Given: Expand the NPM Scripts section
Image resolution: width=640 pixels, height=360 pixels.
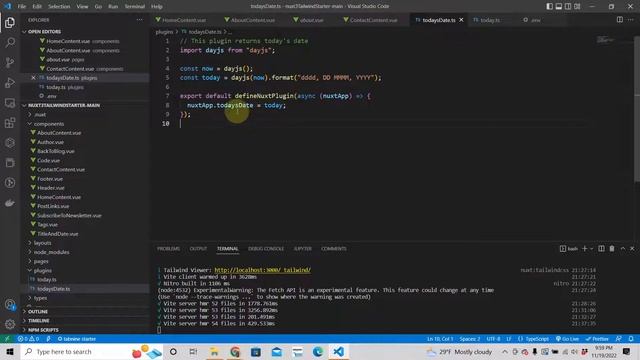Looking at the screenshot, I should coord(85,330).
